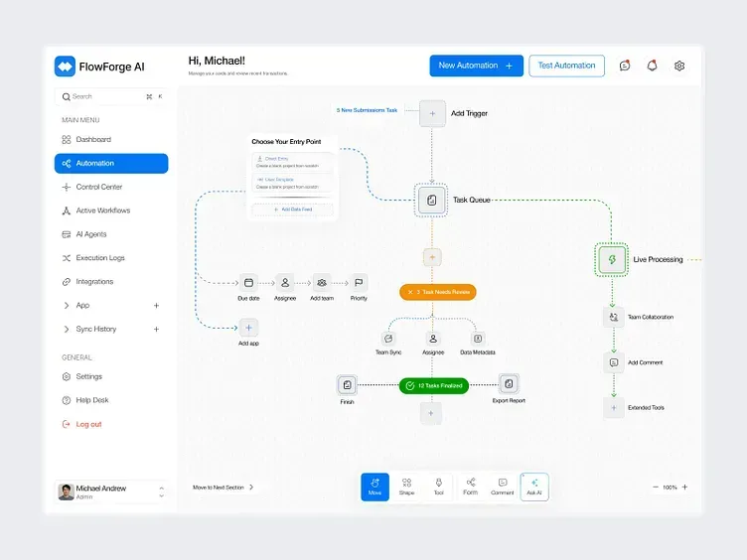747x560 pixels.
Task: Zoom out with the minus control
Action: coord(655,488)
